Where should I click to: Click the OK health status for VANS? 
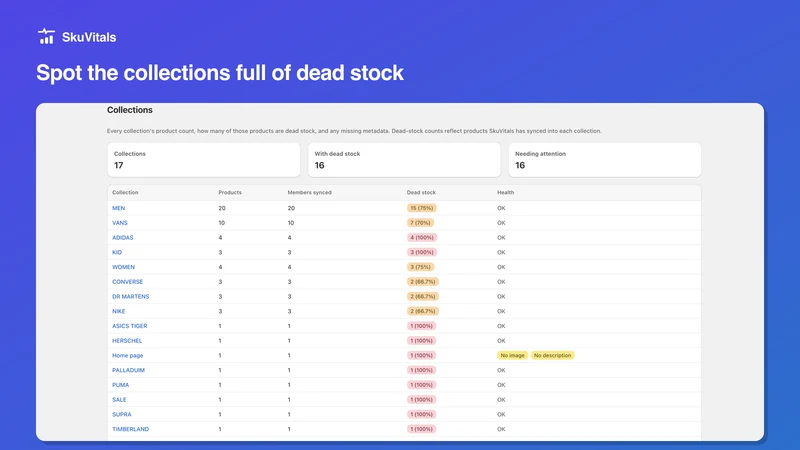coord(501,223)
